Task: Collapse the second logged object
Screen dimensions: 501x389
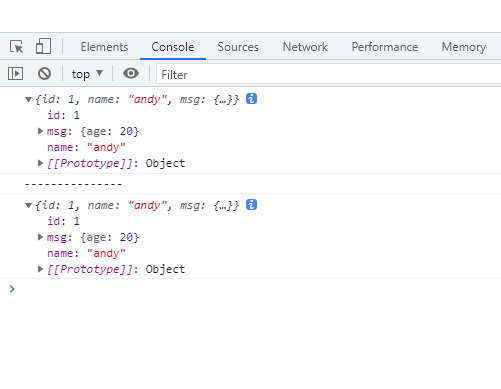Action: click(28, 205)
